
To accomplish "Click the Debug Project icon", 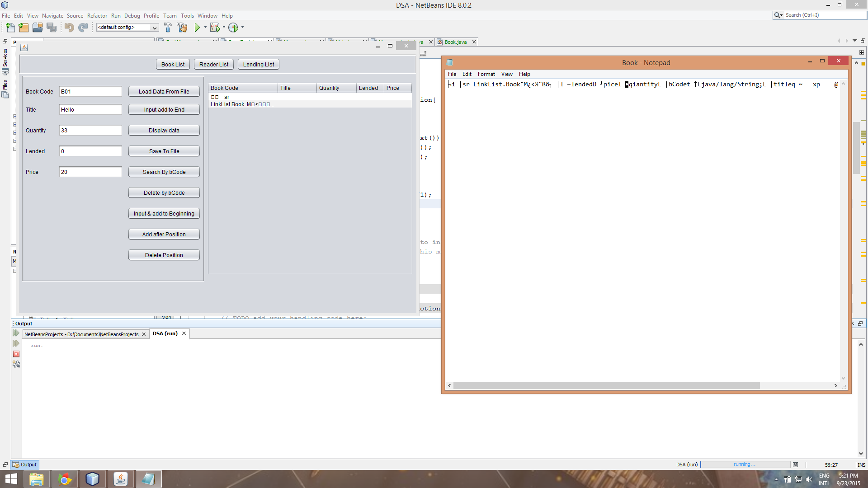I will (215, 28).
